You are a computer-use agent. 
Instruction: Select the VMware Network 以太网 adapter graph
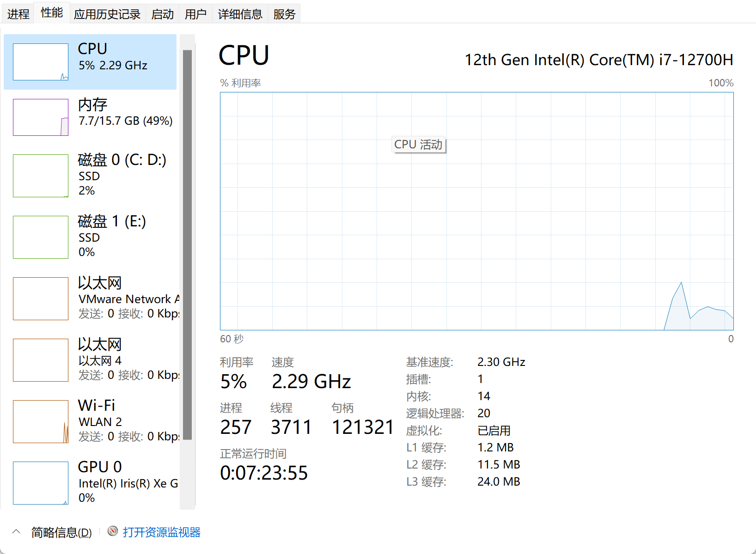pos(41,298)
